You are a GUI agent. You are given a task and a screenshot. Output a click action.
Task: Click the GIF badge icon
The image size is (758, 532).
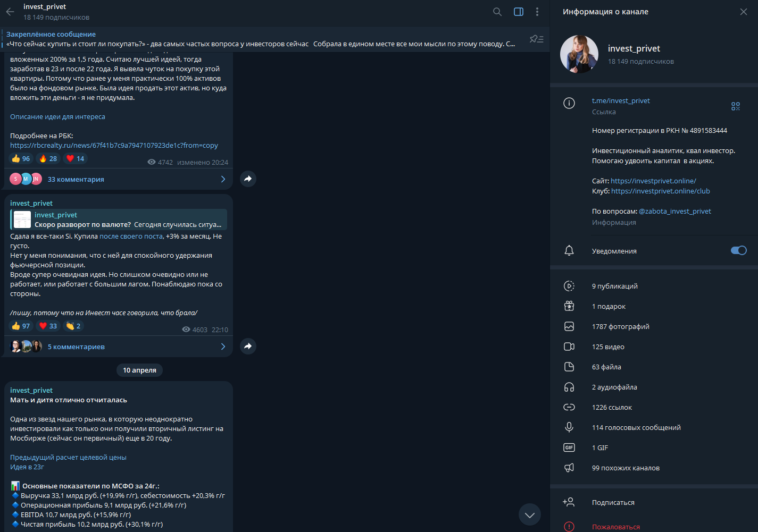point(569,447)
